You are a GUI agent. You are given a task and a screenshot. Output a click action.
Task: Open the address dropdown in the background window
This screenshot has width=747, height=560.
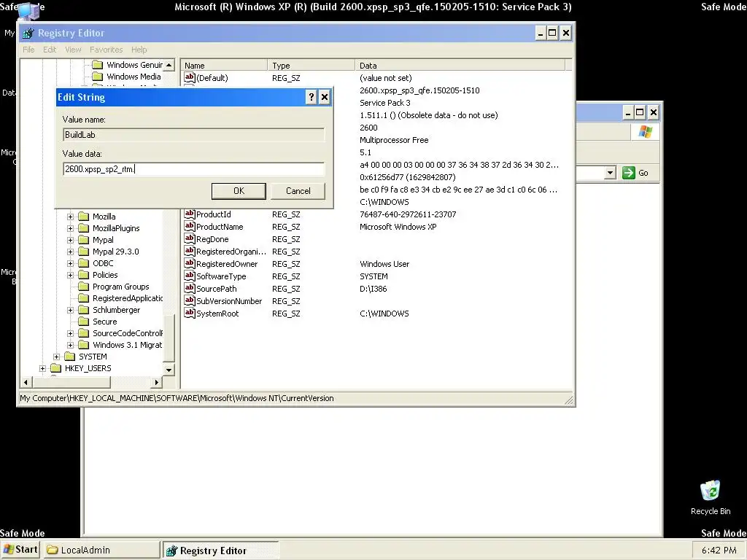point(611,173)
